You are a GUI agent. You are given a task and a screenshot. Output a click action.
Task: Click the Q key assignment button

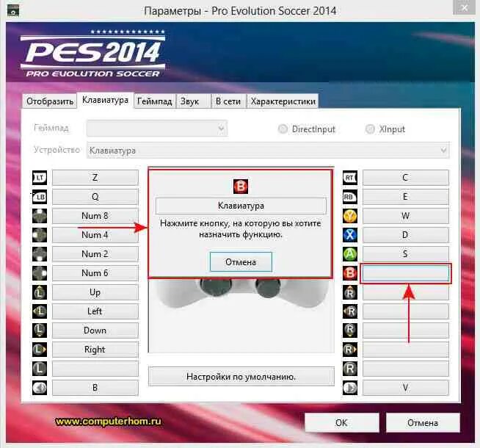point(95,197)
